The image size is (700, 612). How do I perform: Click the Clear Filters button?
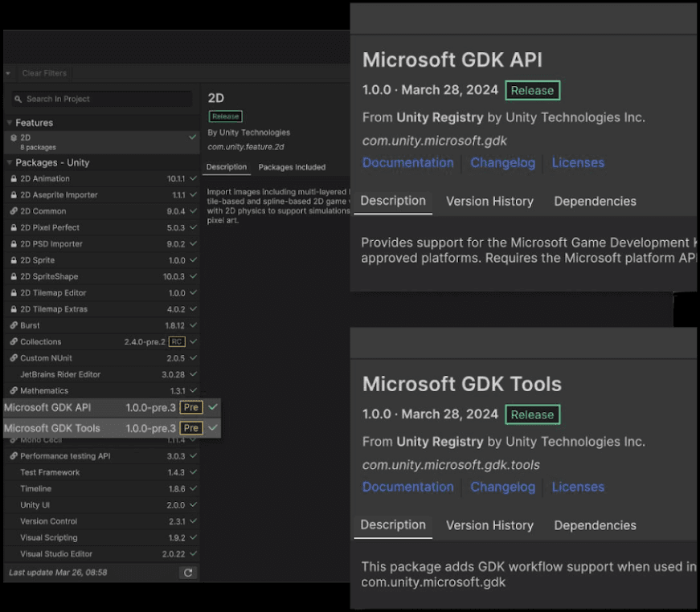pyautogui.click(x=44, y=73)
